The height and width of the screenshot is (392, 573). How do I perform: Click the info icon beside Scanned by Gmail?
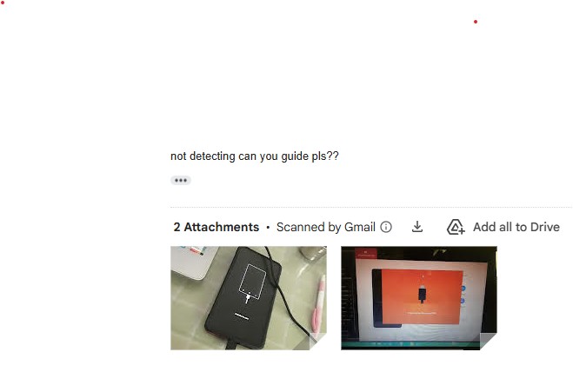(386, 227)
